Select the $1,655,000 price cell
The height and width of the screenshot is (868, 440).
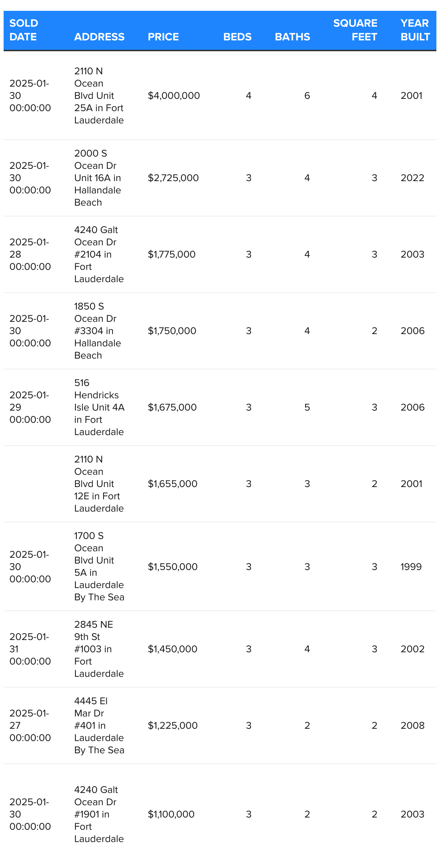172,484
